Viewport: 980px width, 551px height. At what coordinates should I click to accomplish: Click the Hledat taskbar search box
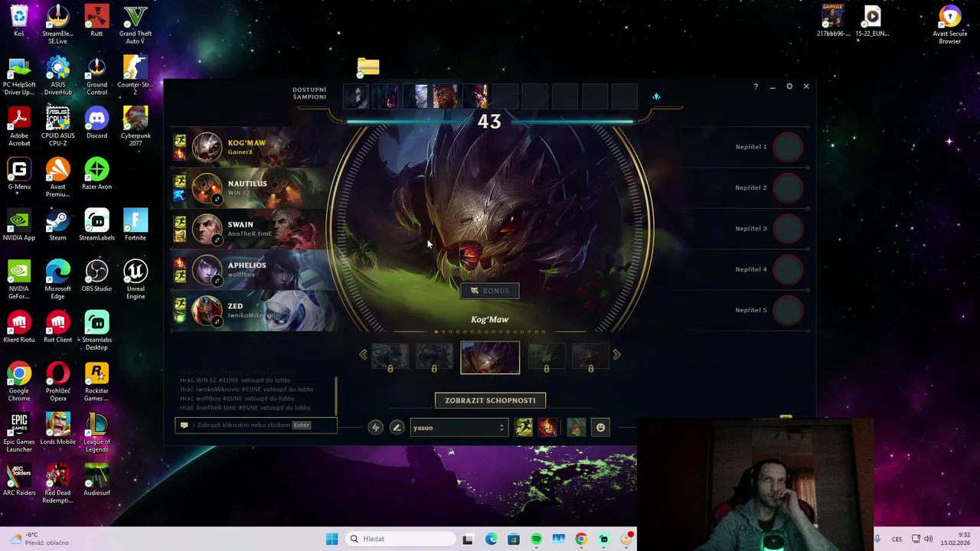(x=400, y=539)
